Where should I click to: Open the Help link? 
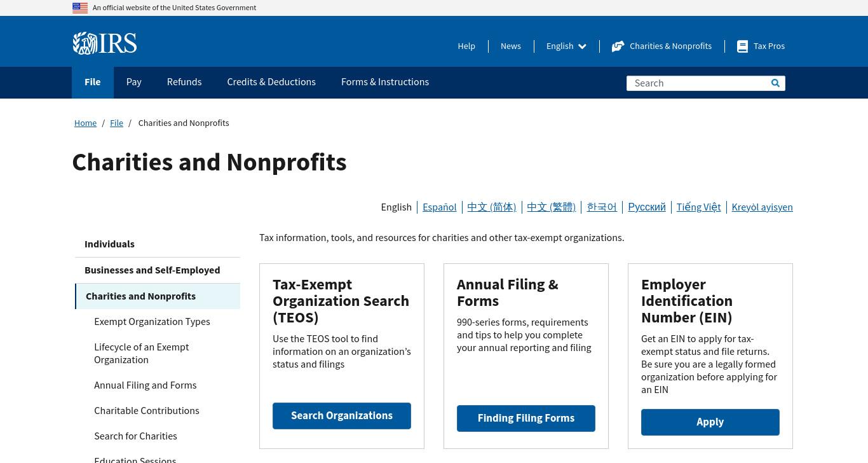point(466,46)
